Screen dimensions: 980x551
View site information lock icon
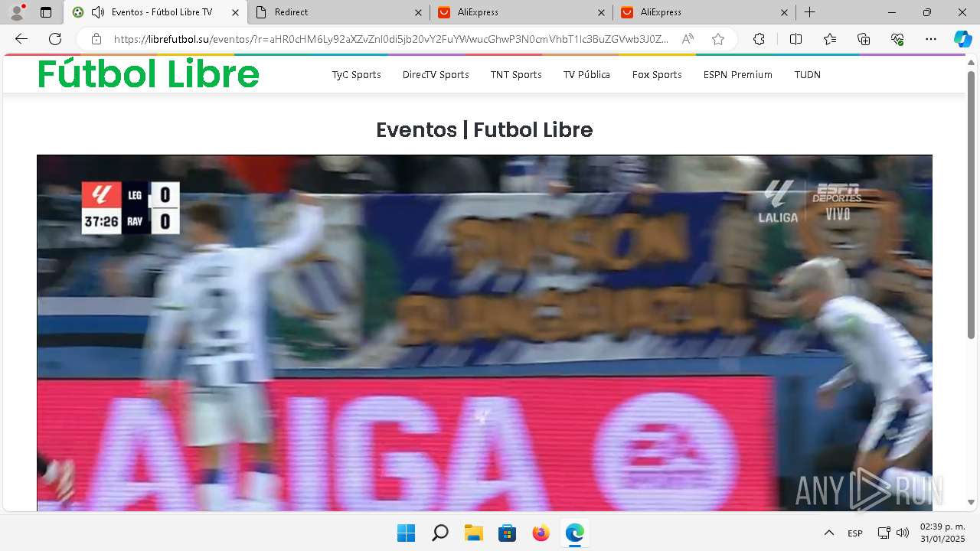pyautogui.click(x=96, y=39)
